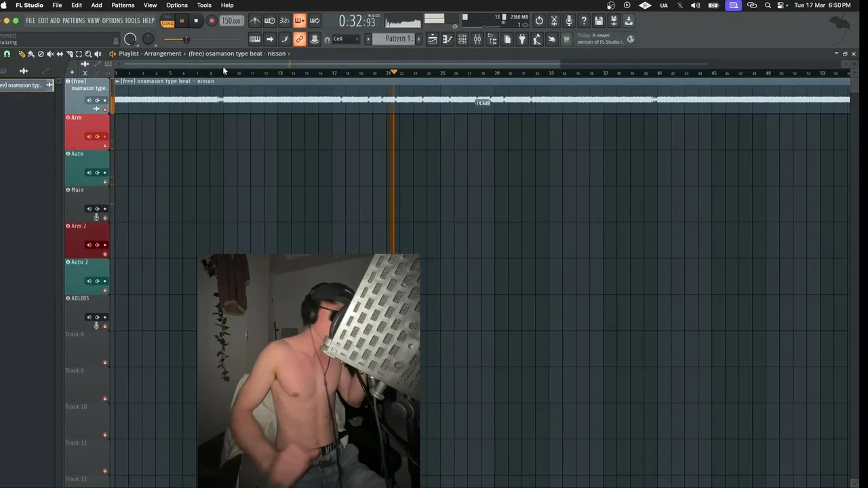
Task: Toggle Song mode button
Action: click(167, 23)
